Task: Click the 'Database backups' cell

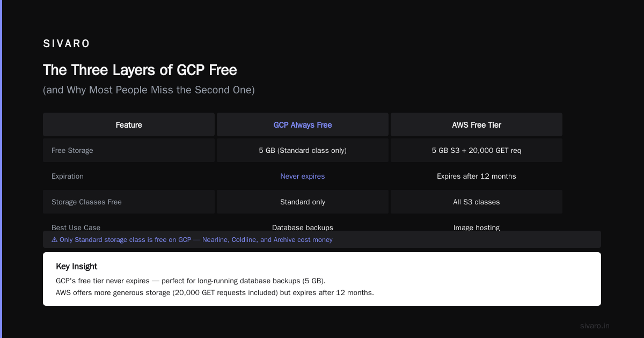Action: [x=303, y=227]
